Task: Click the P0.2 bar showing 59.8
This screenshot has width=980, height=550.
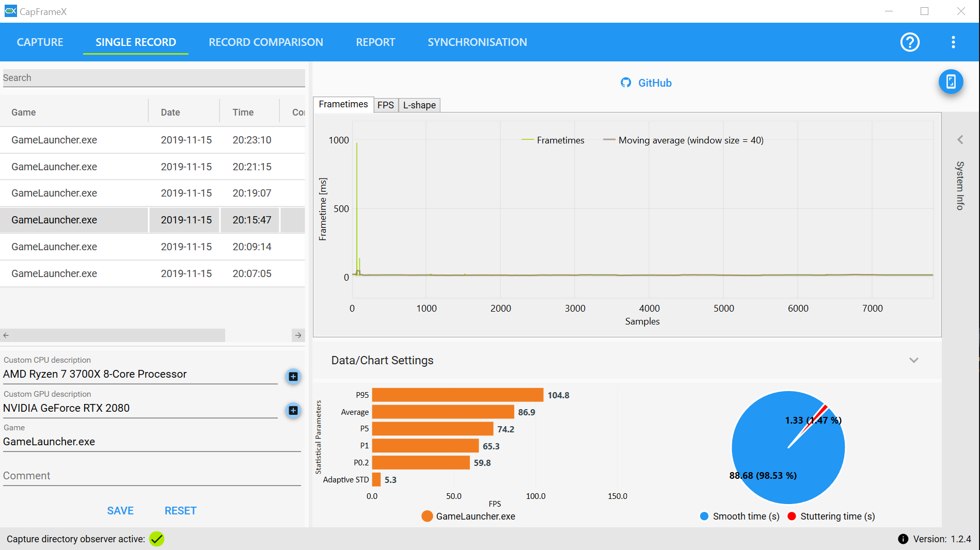Action: pyautogui.click(x=421, y=463)
